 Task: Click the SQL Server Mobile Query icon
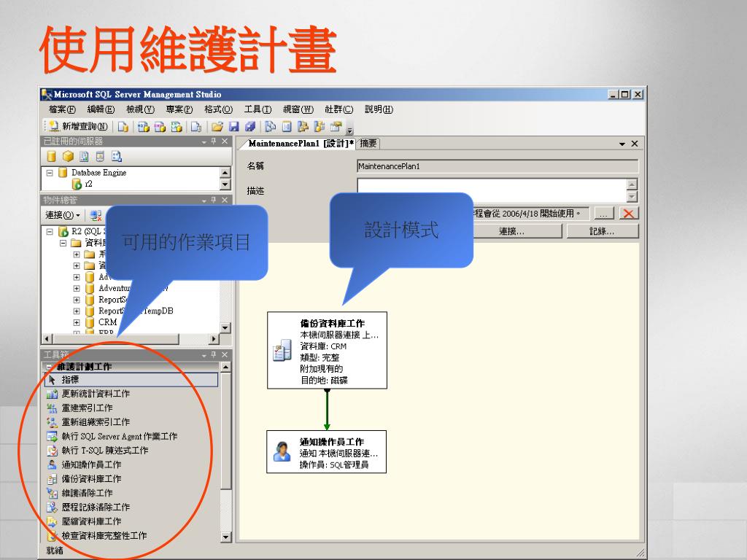click(196, 127)
